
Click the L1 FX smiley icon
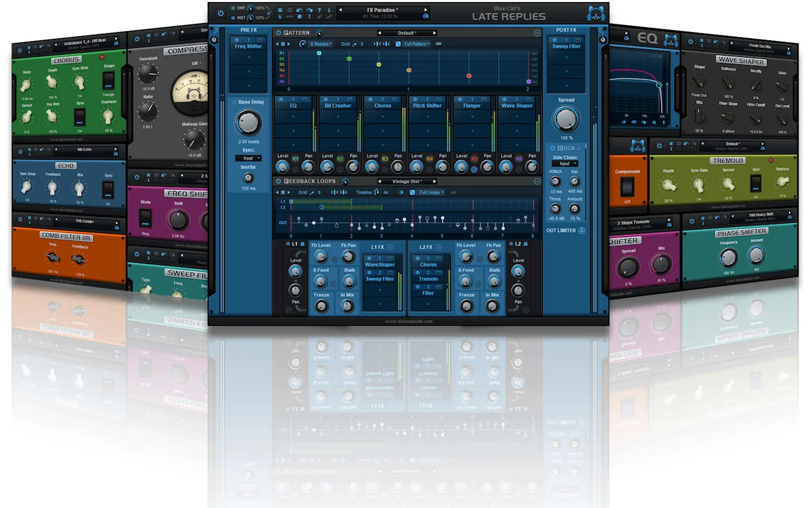(x=390, y=247)
